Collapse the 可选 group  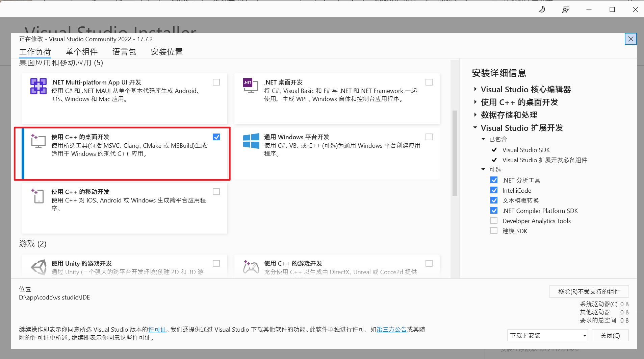tap(483, 169)
